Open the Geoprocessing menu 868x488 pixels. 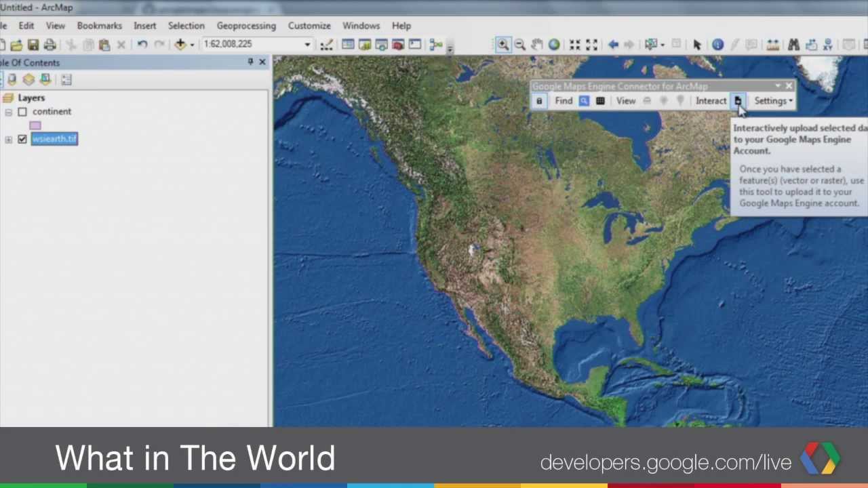(246, 26)
